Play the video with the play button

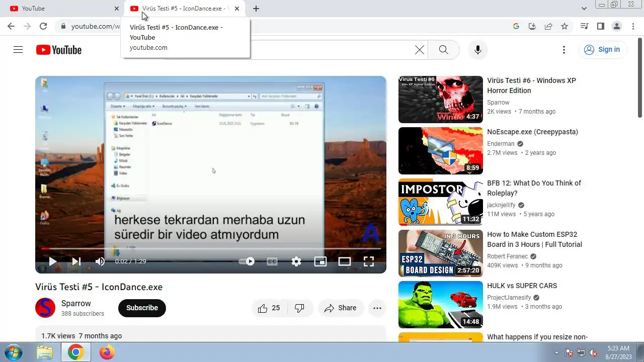[52, 261]
